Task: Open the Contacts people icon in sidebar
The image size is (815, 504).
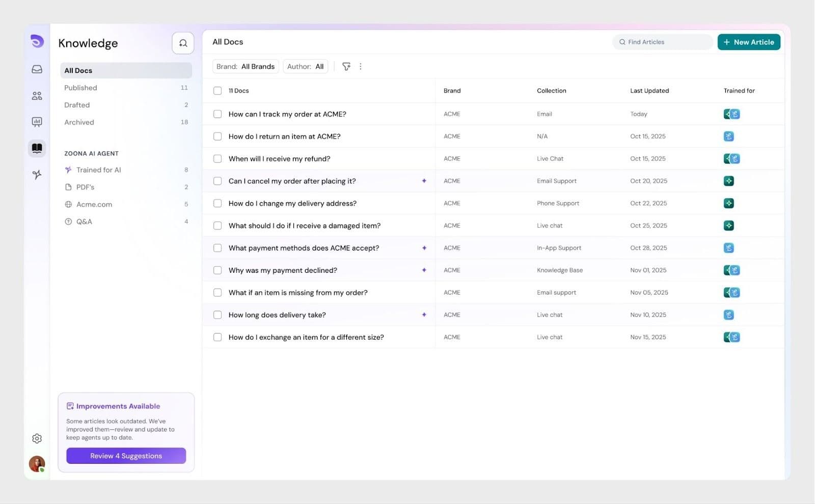Action: point(37,96)
